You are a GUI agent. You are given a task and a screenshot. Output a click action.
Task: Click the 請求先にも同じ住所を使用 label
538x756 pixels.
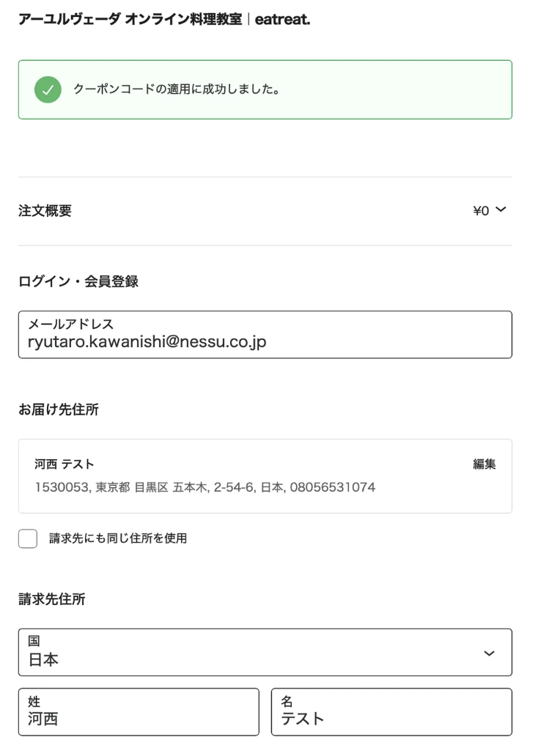coord(118,539)
